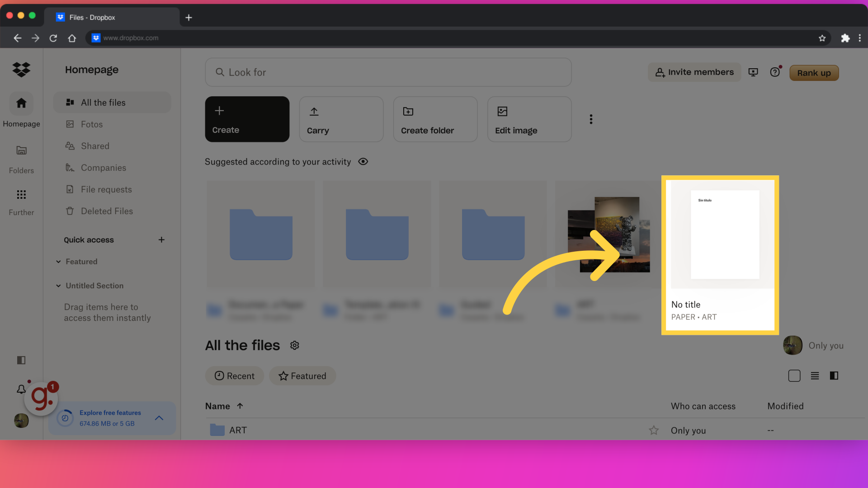Screen dimensions: 868x488
Task: Click the screen sharing monitor icon
Action: coord(753,72)
